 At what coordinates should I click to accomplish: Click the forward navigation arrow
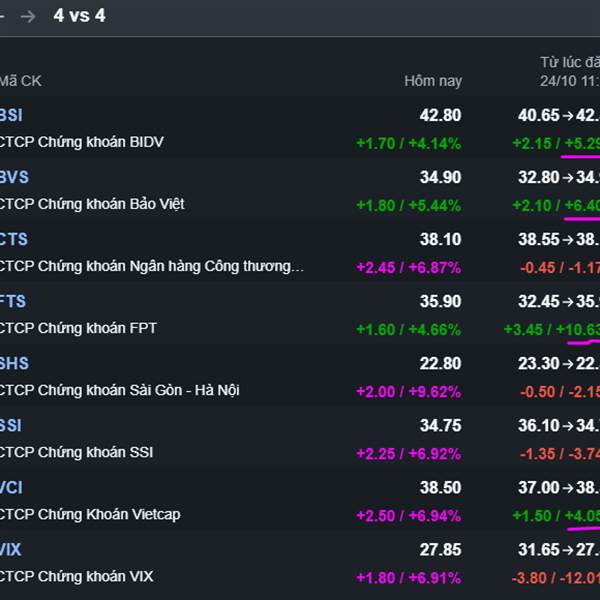click(x=28, y=16)
